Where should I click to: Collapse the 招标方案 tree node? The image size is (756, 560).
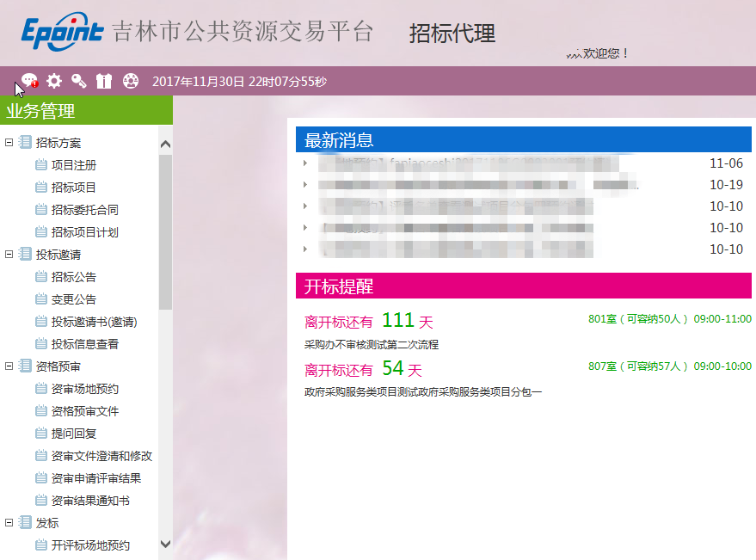[9, 143]
